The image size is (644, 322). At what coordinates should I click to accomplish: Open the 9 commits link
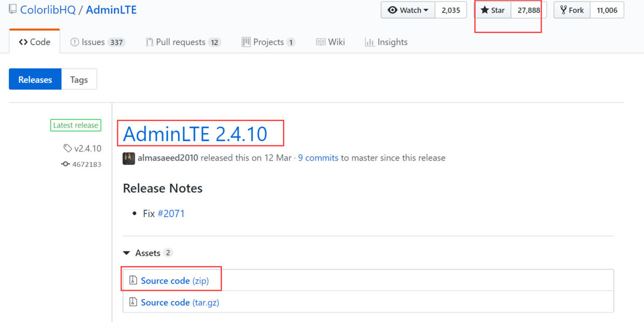coord(318,158)
